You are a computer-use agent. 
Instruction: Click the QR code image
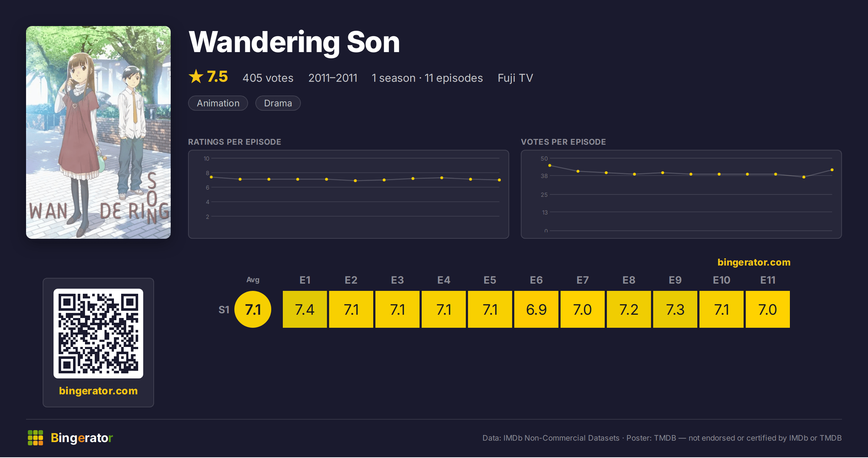point(98,334)
